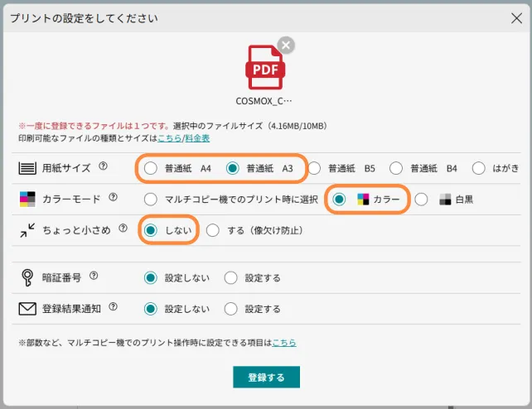Select はがき paper option
The width and height of the screenshot is (532, 409).
pyautogui.click(x=479, y=168)
